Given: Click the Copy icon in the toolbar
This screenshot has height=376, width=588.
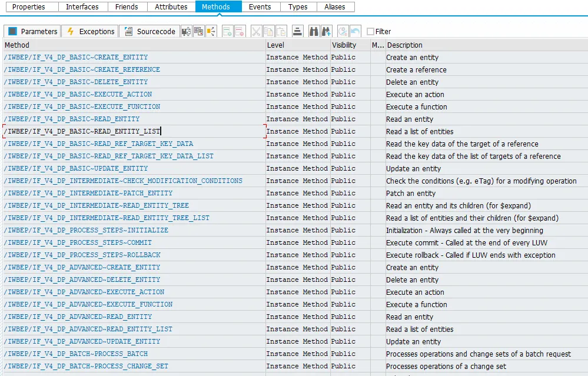Looking at the screenshot, I should tap(270, 31).
